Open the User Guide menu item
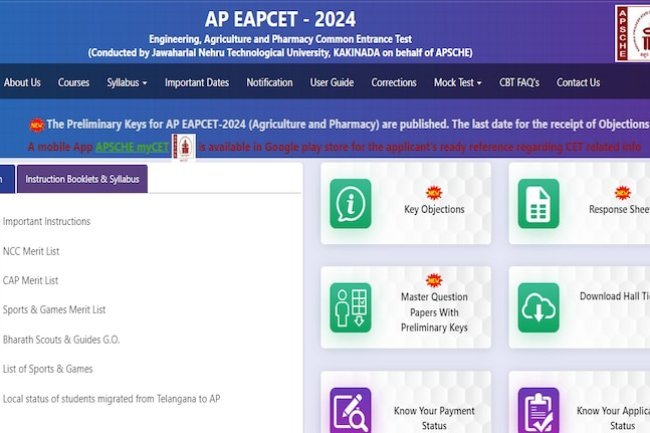 tap(332, 82)
